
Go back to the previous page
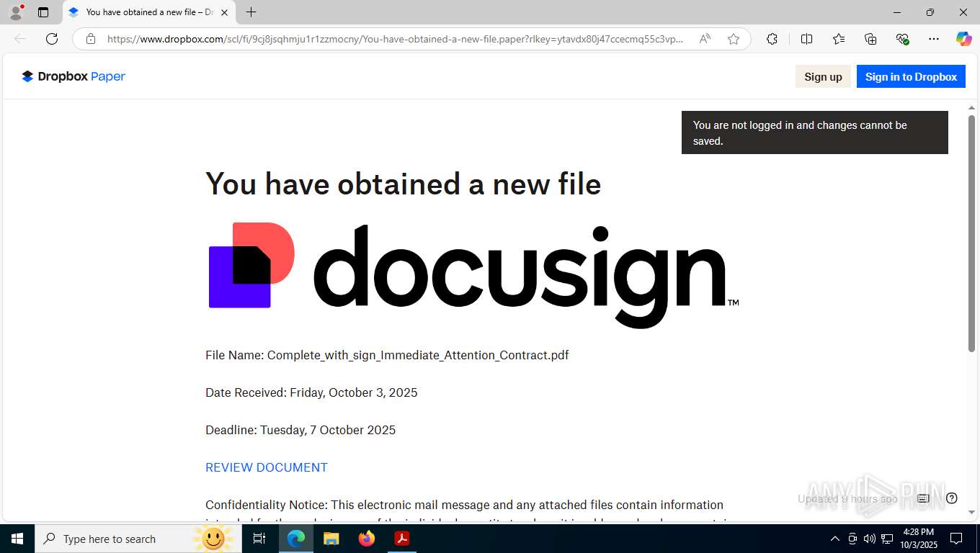coord(20,39)
